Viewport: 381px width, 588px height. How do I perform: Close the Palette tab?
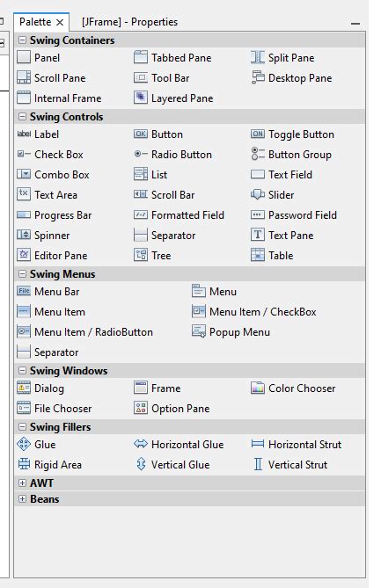[x=60, y=23]
